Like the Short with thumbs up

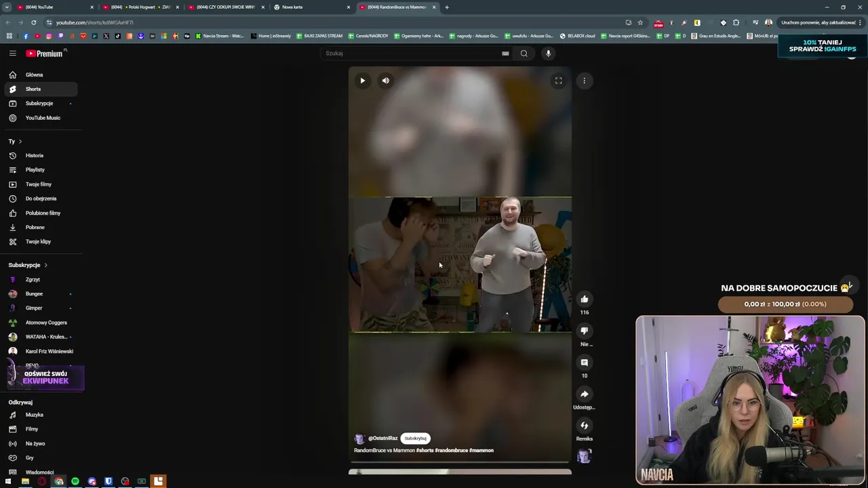584,299
